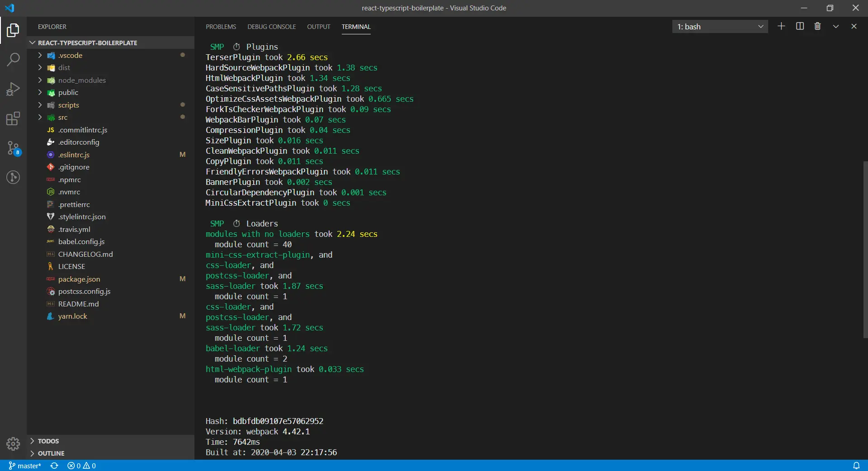The image size is (868, 471).
Task: Click the 'modules with no loaders' line
Action: pyautogui.click(x=292, y=234)
